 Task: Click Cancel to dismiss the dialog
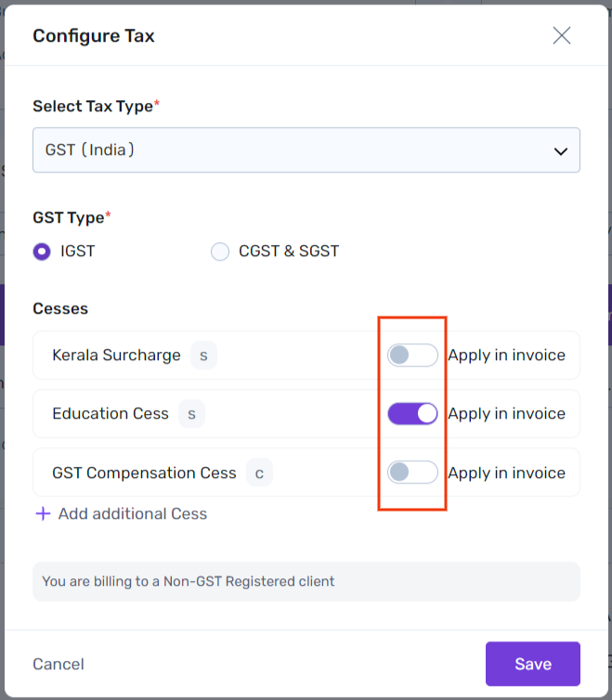pyautogui.click(x=59, y=664)
